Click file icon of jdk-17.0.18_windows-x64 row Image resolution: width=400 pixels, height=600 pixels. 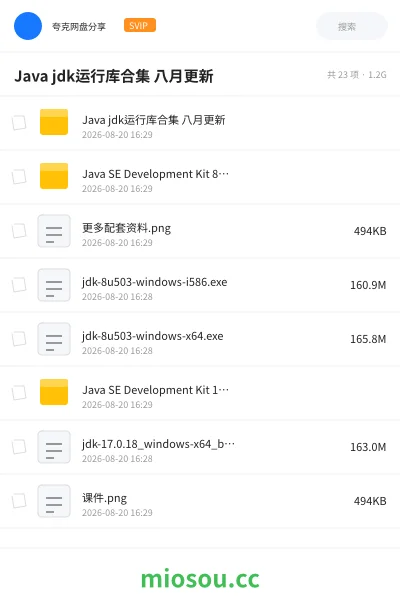(54, 447)
